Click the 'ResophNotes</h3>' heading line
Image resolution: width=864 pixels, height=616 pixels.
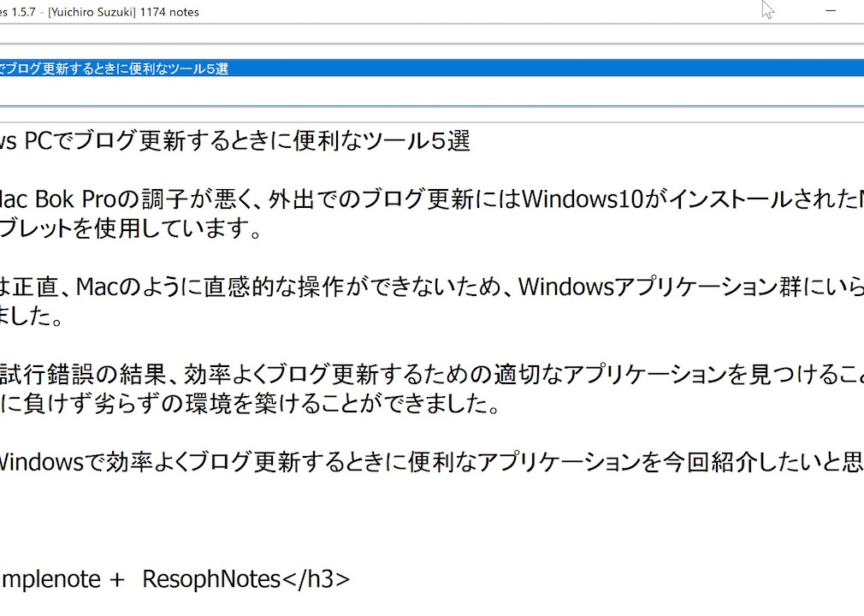175,579
